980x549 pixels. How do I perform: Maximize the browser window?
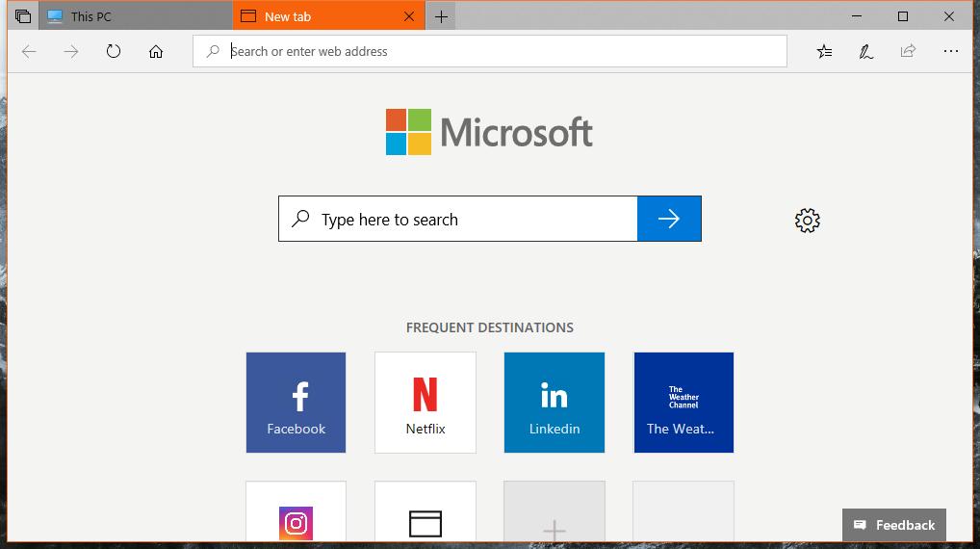tap(902, 16)
